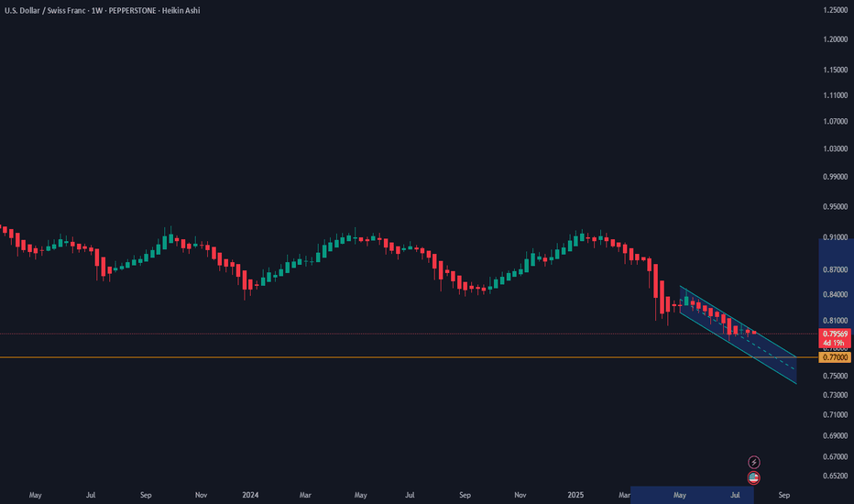854x504 pixels.
Task: Click the 0.69000 price axis label
Action: [x=835, y=436]
